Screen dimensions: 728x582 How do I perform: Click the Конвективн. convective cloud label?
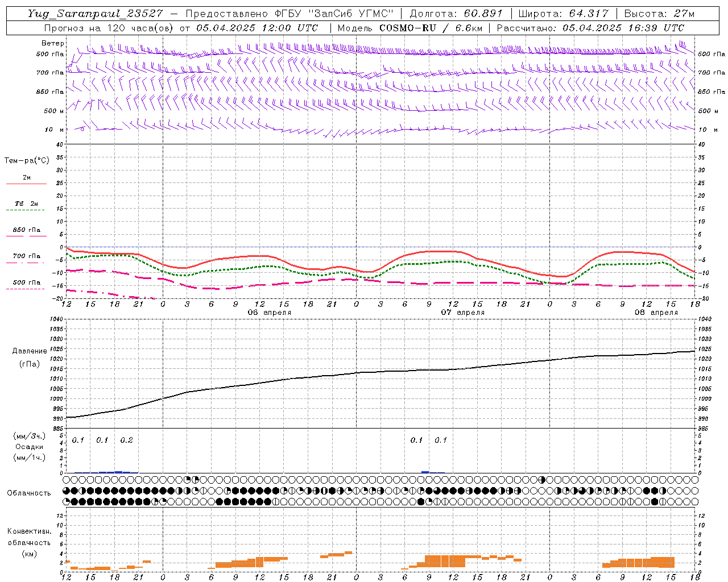click(x=30, y=531)
